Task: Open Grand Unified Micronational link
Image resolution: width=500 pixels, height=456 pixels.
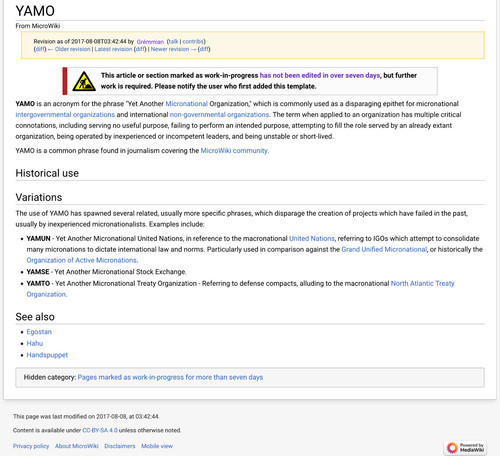Action: [x=384, y=249]
